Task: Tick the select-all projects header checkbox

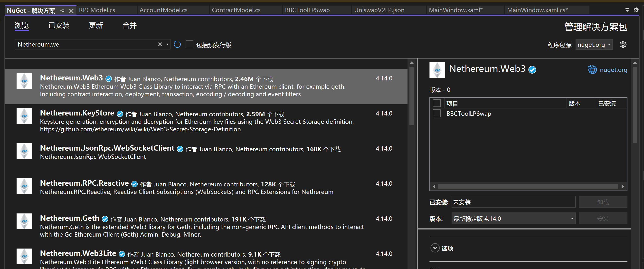Action: point(436,103)
